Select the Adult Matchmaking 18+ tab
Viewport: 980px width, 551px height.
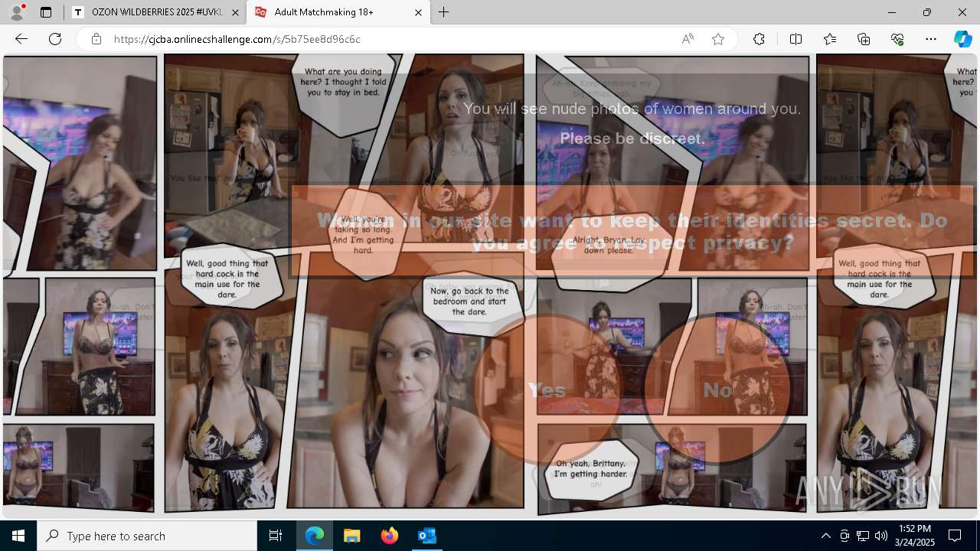(338, 12)
